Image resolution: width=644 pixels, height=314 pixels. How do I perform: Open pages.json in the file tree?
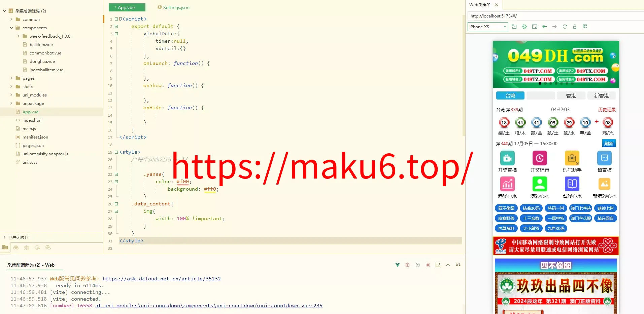click(x=33, y=146)
